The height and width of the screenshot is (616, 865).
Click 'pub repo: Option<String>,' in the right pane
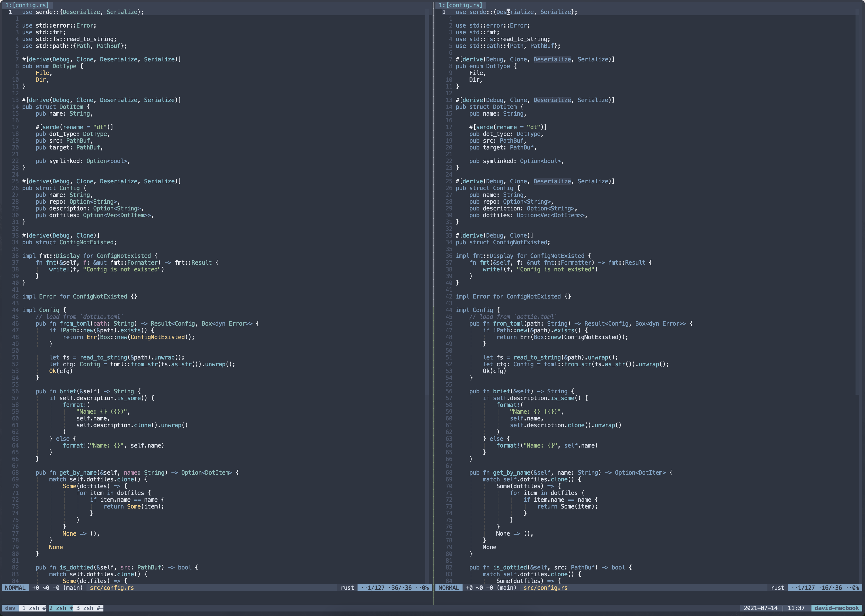(x=511, y=202)
